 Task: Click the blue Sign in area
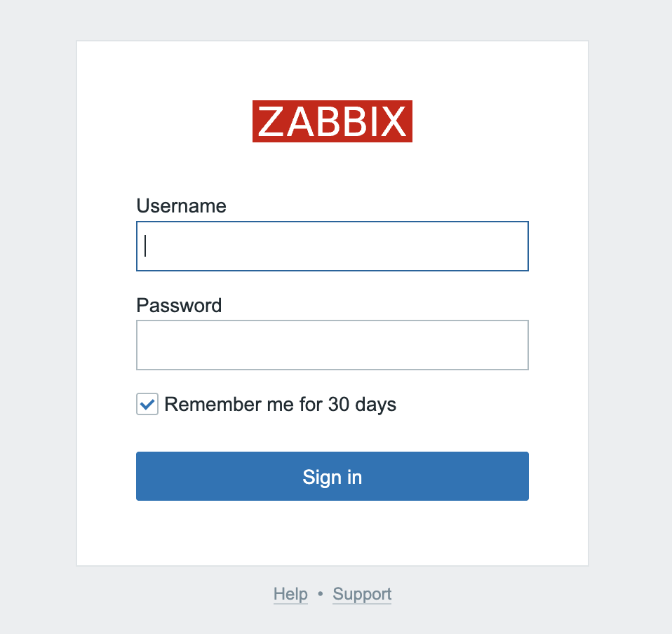[x=332, y=476]
